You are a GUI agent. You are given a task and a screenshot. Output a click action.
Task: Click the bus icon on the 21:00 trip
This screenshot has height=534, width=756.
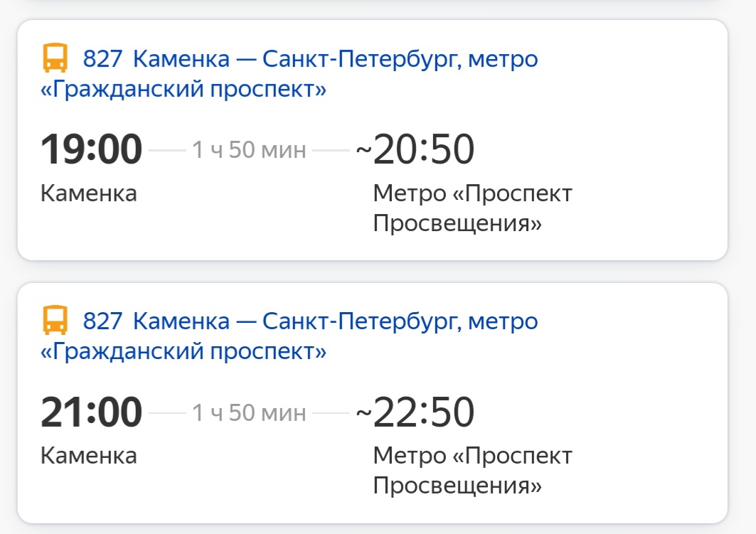[55, 321]
